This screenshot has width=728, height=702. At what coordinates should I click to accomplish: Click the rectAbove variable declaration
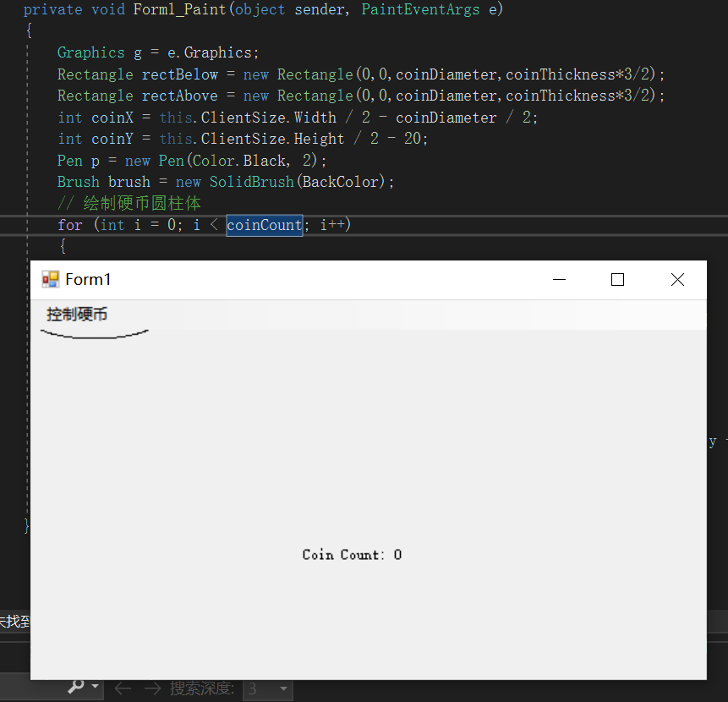(x=179, y=96)
